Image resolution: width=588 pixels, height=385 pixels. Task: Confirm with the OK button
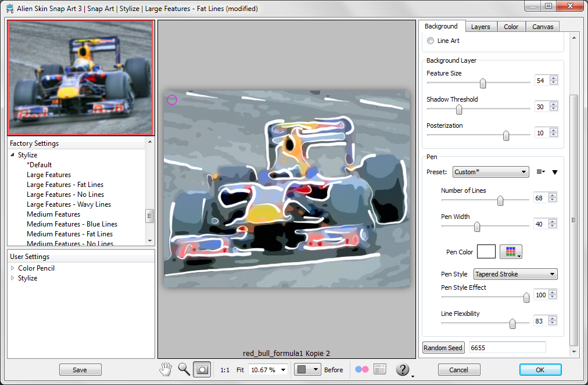pos(540,370)
